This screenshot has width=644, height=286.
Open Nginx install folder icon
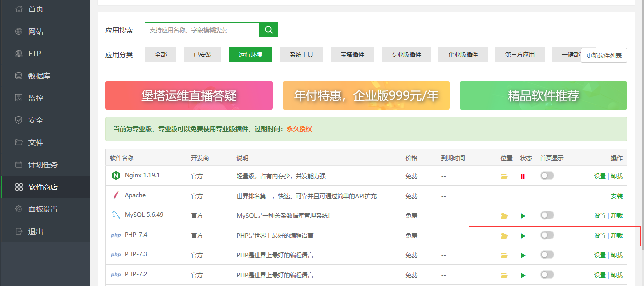pyautogui.click(x=504, y=176)
